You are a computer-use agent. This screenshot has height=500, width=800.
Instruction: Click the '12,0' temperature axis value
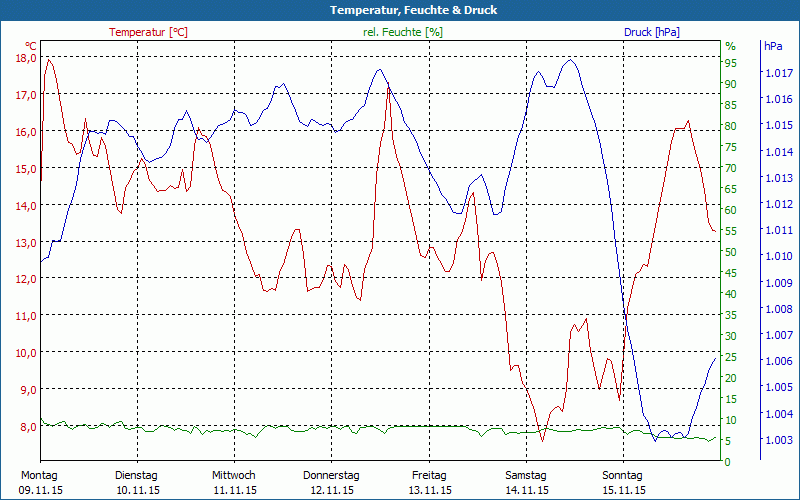coord(27,279)
